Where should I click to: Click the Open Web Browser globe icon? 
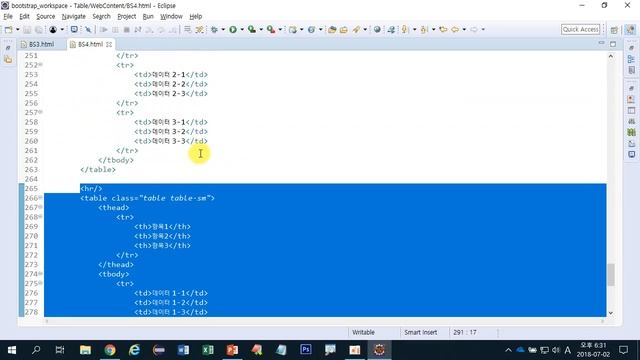click(x=377, y=29)
